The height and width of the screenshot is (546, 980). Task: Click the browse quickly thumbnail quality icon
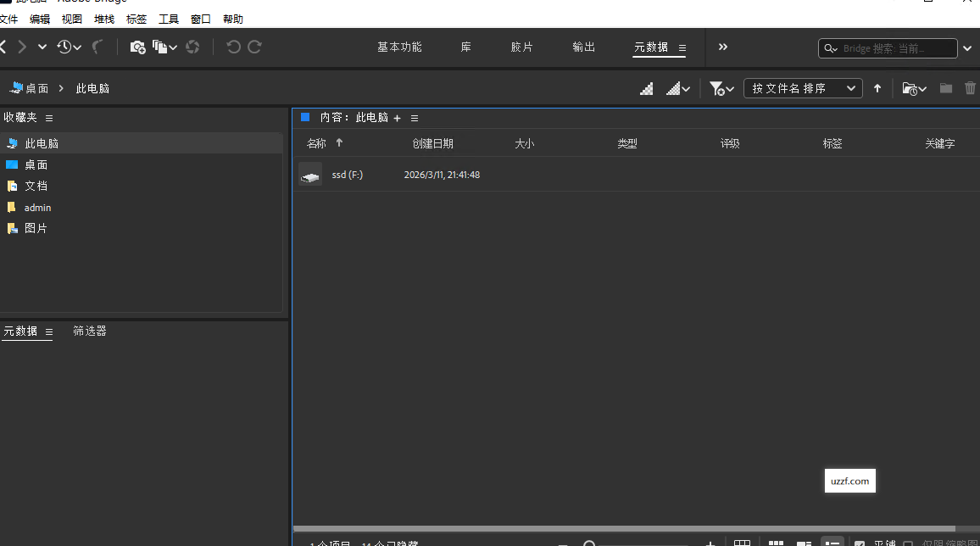click(x=646, y=88)
